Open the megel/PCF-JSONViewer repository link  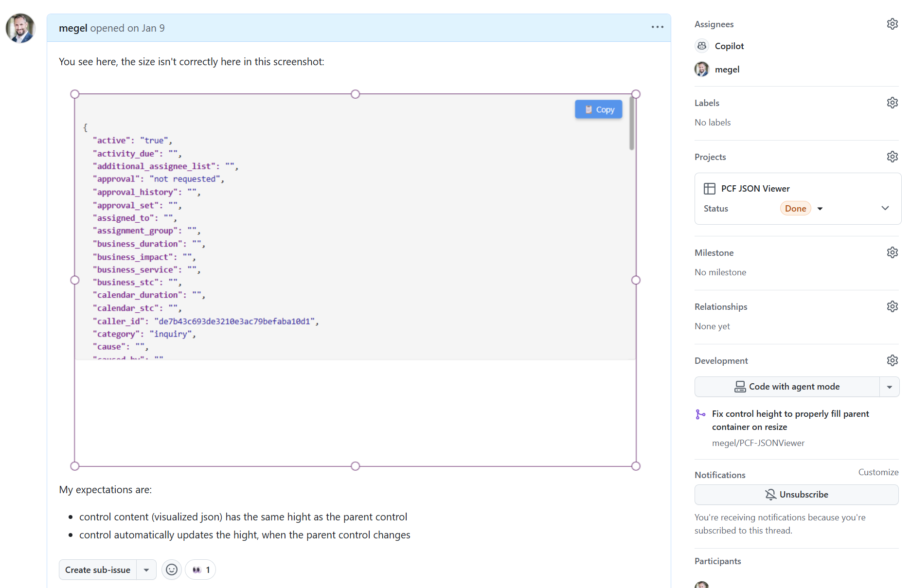758,443
